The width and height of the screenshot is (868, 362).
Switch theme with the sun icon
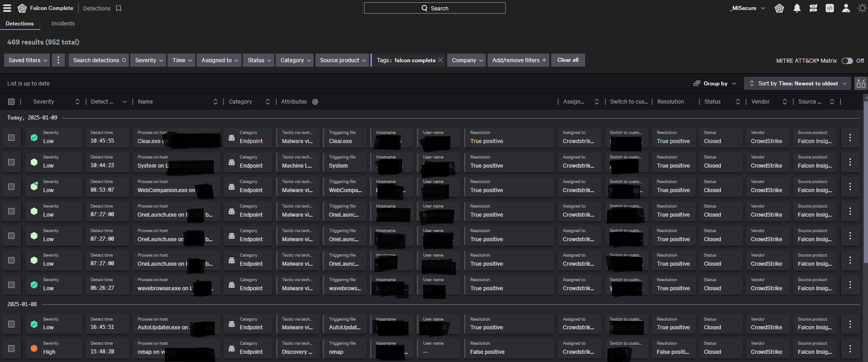pos(862,8)
